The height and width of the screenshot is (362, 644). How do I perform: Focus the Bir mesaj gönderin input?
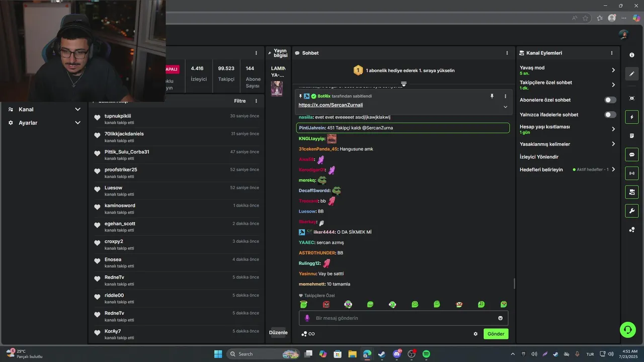(404, 318)
